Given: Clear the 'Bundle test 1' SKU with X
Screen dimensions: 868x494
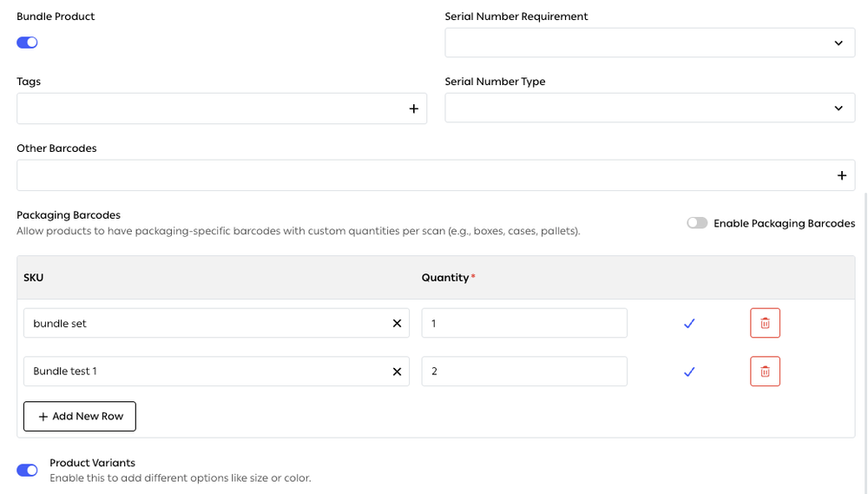Looking at the screenshot, I should click(x=397, y=372).
